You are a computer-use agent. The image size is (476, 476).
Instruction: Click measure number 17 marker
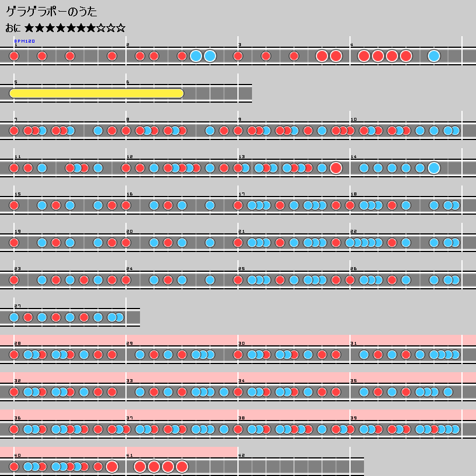pos(241,194)
